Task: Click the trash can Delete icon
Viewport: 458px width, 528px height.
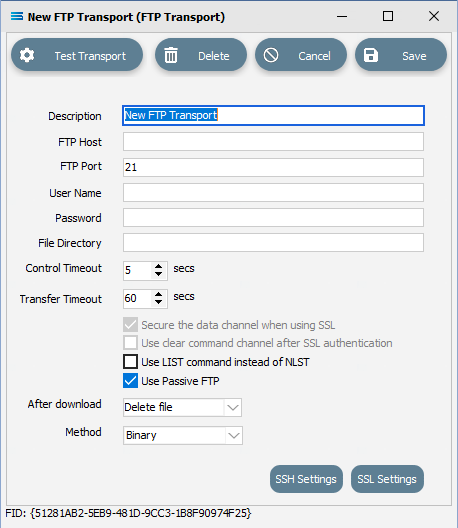Action: [x=171, y=55]
